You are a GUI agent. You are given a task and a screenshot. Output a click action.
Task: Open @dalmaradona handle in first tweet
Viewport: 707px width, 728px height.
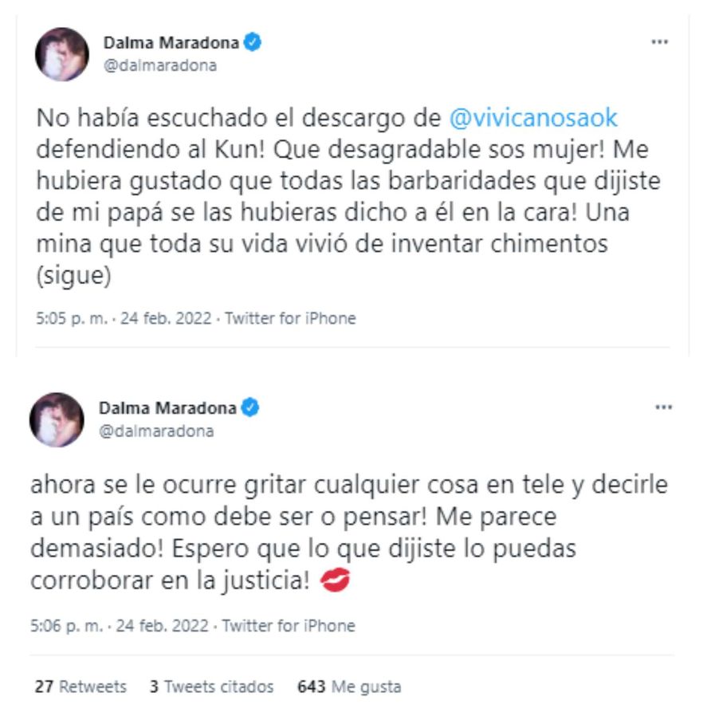pos(160,65)
